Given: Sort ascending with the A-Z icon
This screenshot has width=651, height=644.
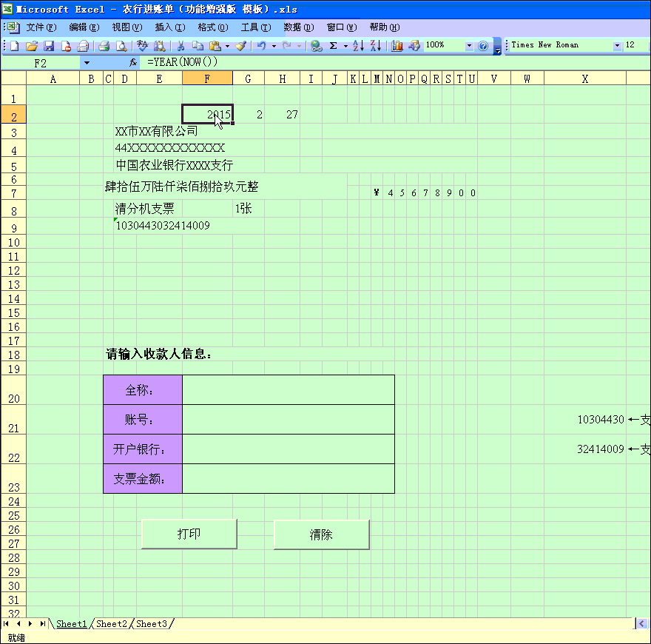Looking at the screenshot, I should [x=357, y=45].
